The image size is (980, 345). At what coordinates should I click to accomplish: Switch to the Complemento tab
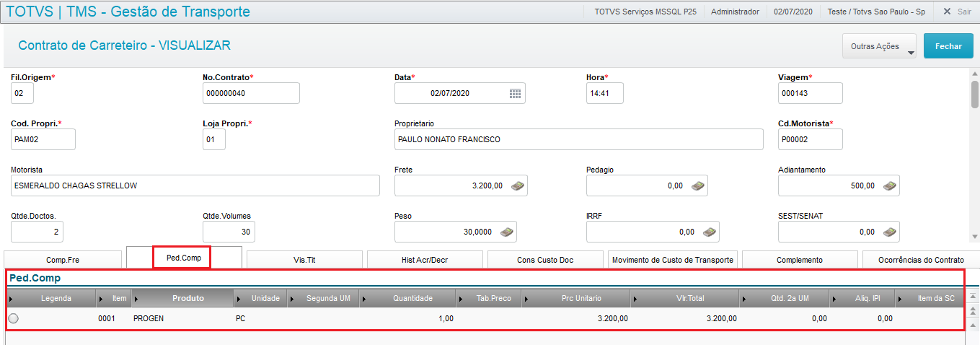coord(800,260)
